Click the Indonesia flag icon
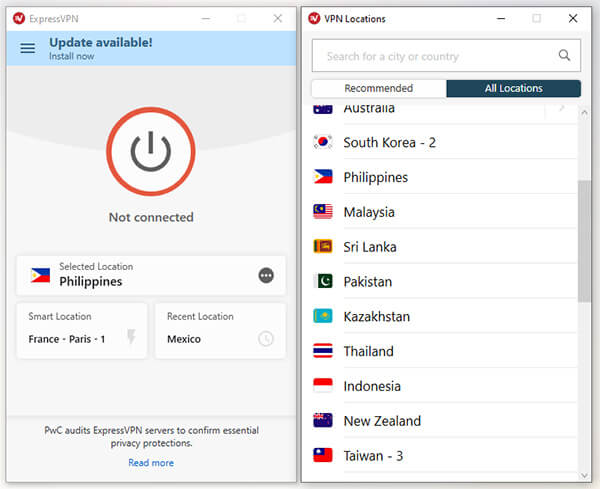 coord(323,386)
